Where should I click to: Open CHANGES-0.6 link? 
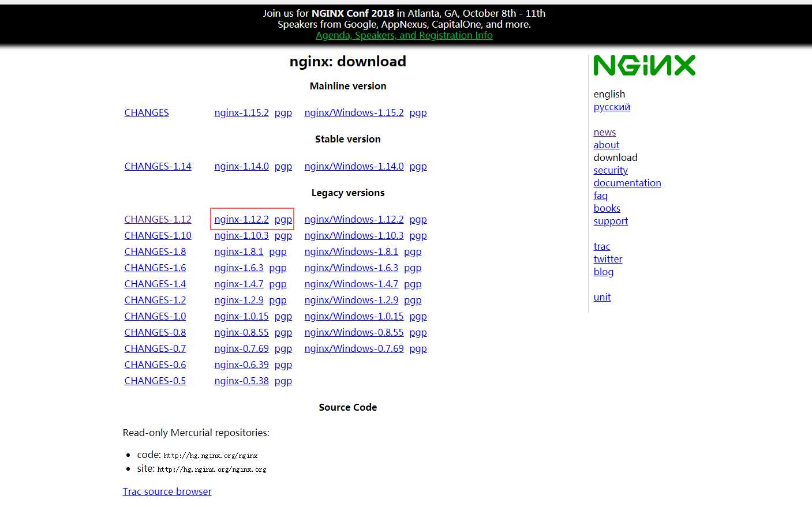(x=155, y=365)
